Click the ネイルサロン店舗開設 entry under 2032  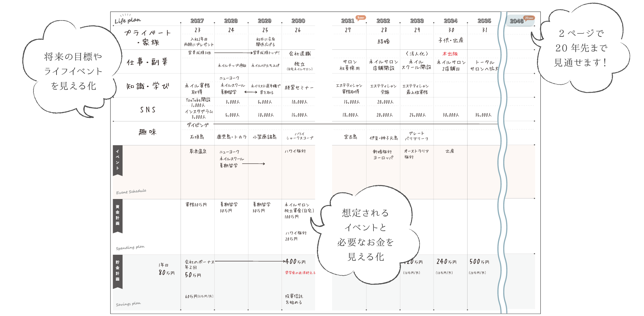pyautogui.click(x=384, y=65)
